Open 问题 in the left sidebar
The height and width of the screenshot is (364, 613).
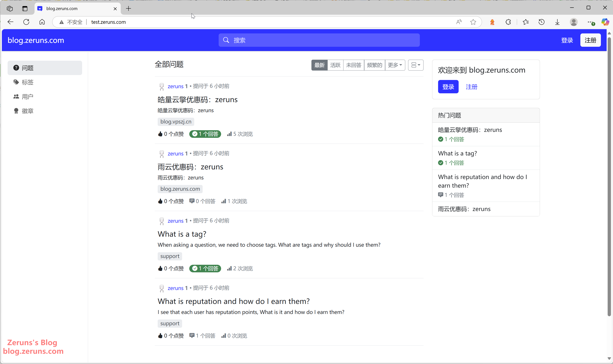[45, 68]
